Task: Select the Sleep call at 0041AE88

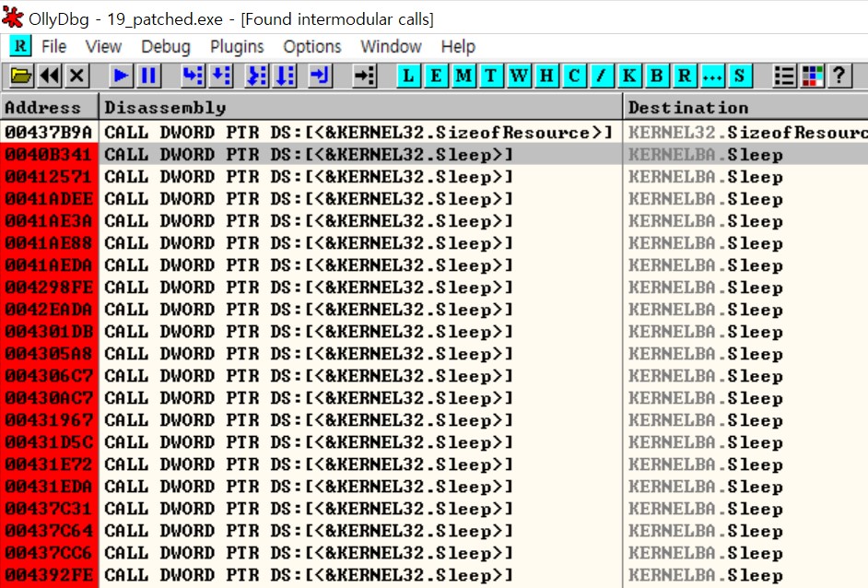Action: (434, 243)
